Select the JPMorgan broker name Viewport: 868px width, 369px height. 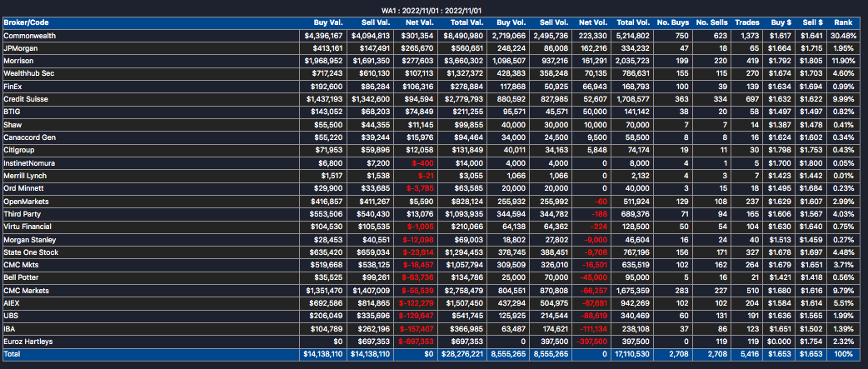click(x=19, y=48)
